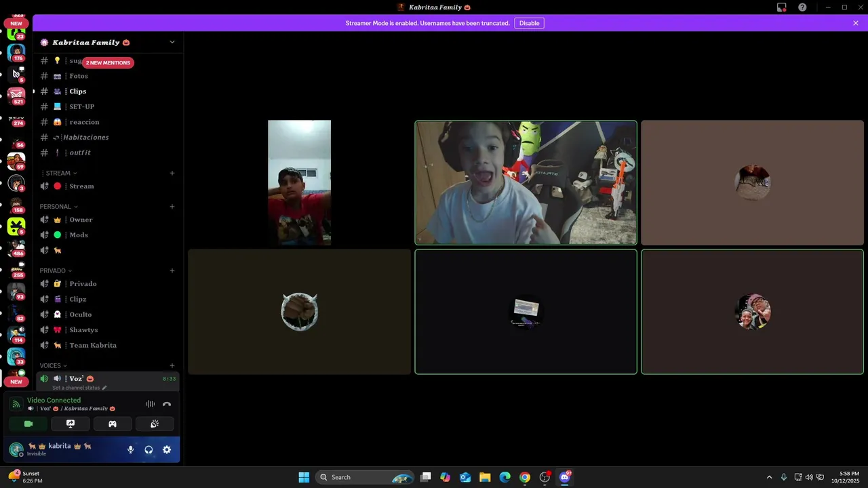Viewport: 868px width, 488px height.
Task: Collapse the PRIVADO category
Action: coord(56,270)
